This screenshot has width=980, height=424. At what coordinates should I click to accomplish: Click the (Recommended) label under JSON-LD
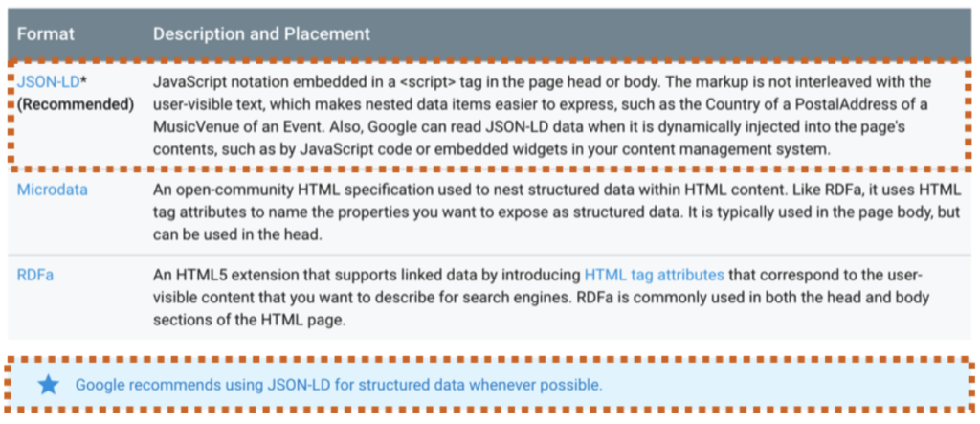pyautogui.click(x=75, y=105)
